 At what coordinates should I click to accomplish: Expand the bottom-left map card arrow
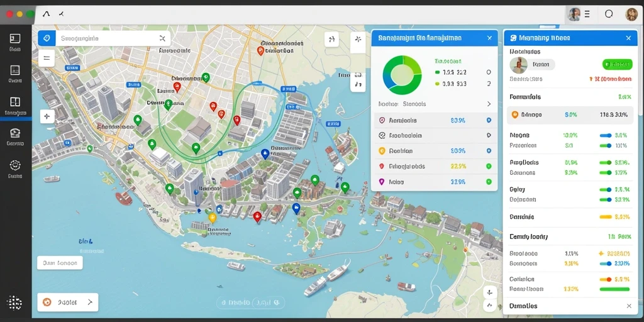click(x=90, y=303)
